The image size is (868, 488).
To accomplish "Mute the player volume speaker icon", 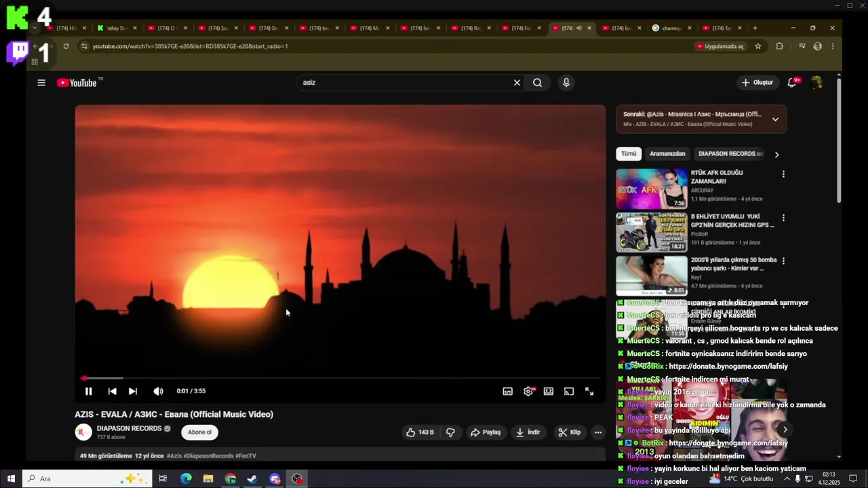I will point(158,391).
